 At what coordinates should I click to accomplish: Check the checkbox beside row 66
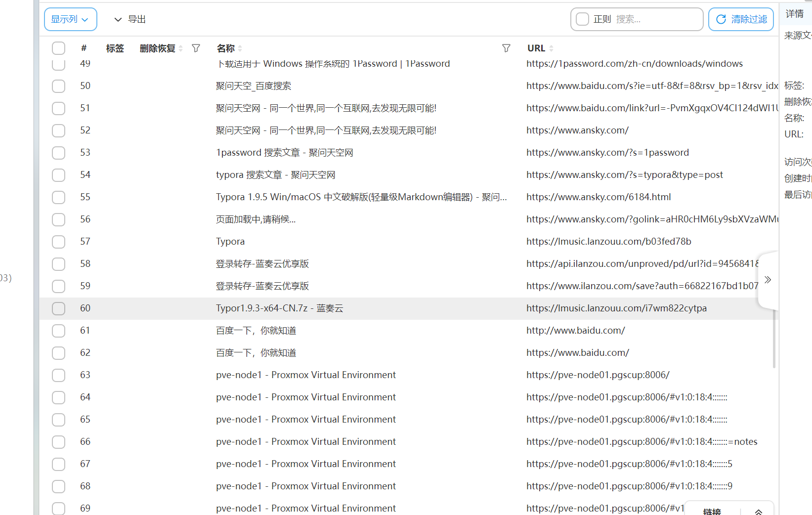click(59, 442)
